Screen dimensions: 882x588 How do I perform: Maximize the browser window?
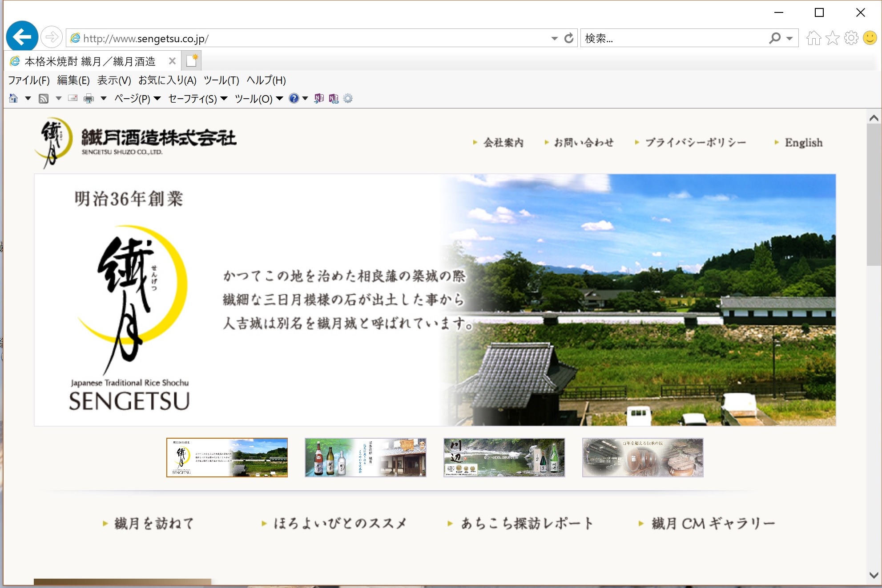(x=819, y=12)
